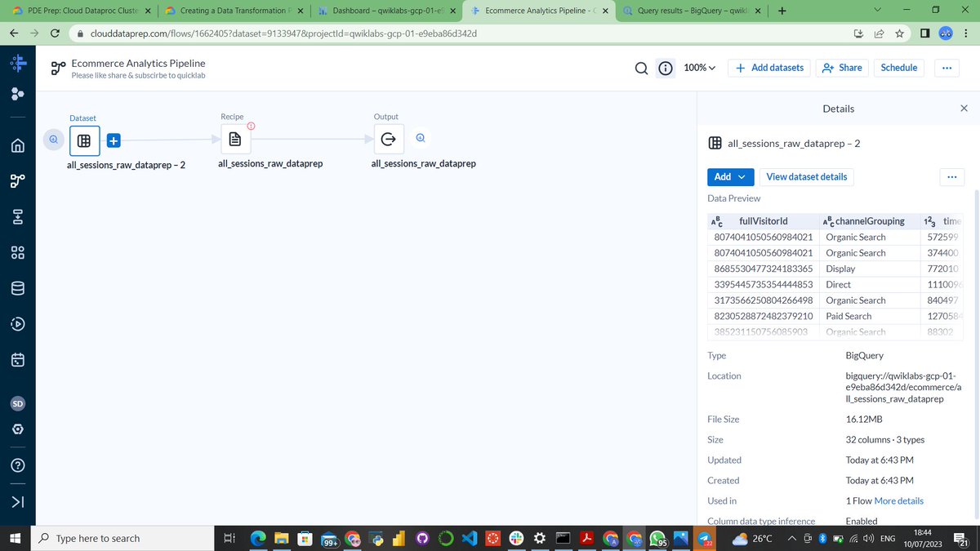Open the settings gear sidebar icon
This screenshot has width=980, height=551.
coord(18,429)
